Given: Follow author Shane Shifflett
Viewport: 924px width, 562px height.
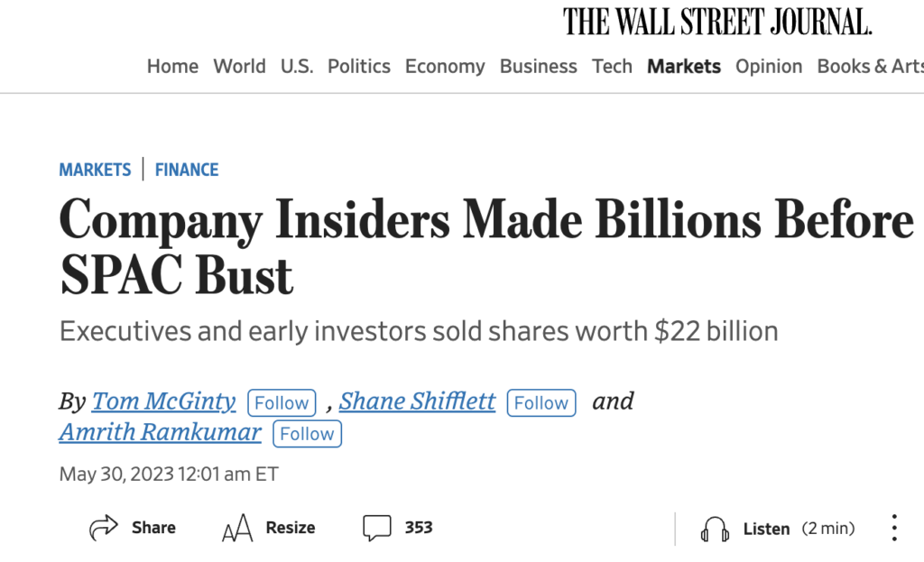Looking at the screenshot, I should tap(541, 402).
